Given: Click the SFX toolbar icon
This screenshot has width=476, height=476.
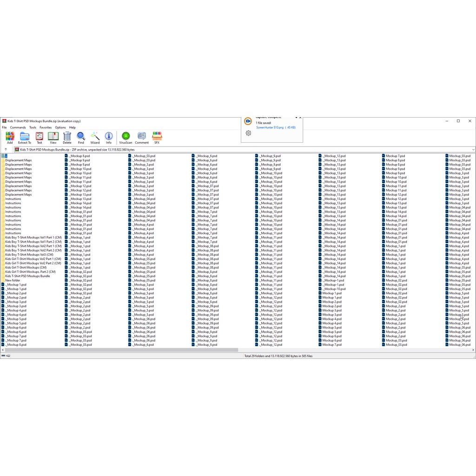Looking at the screenshot, I should [x=157, y=137].
